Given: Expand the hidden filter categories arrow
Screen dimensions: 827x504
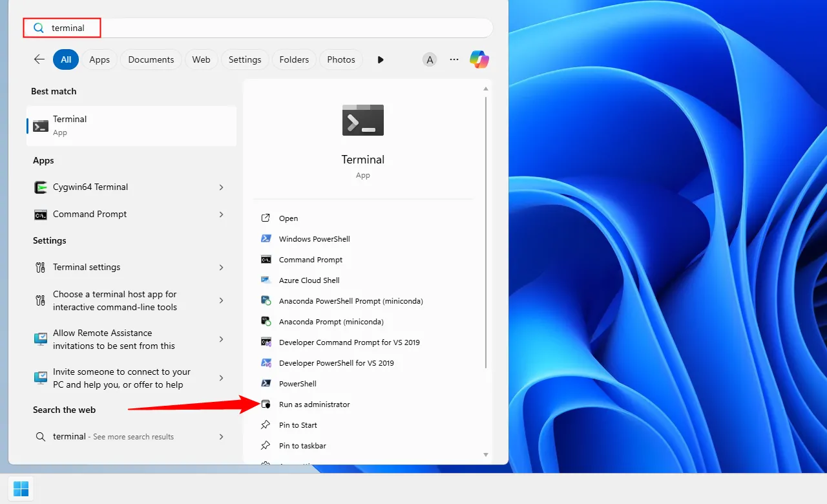Looking at the screenshot, I should pos(381,59).
